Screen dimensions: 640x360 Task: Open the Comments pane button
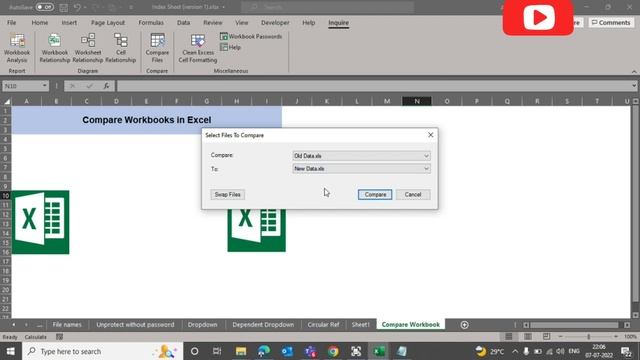coord(611,22)
